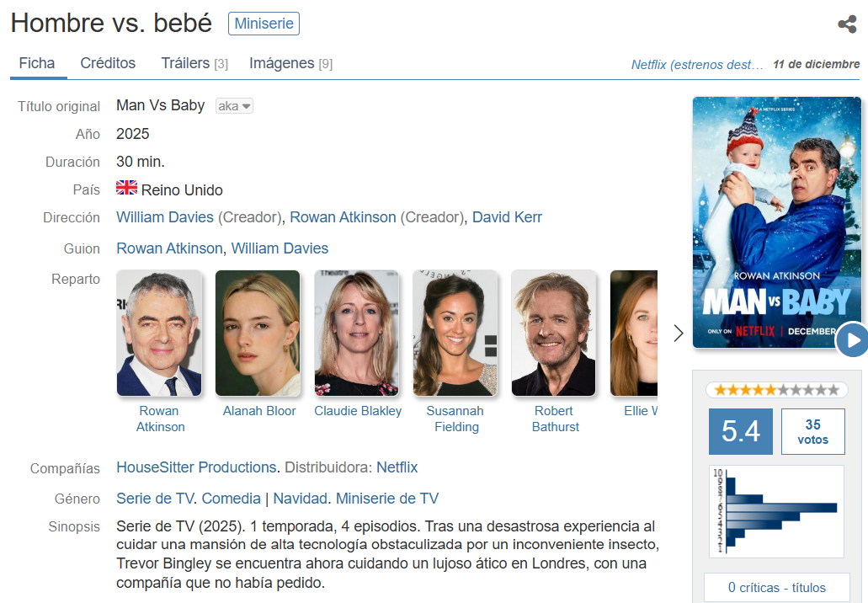The height and width of the screenshot is (603, 868).
Task: Click the 35 votos button
Action: 812,431
